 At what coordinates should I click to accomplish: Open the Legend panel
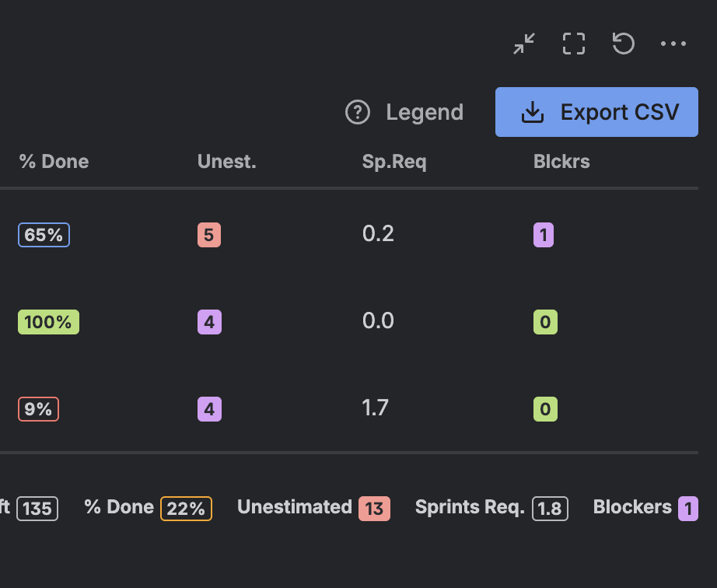425,112
